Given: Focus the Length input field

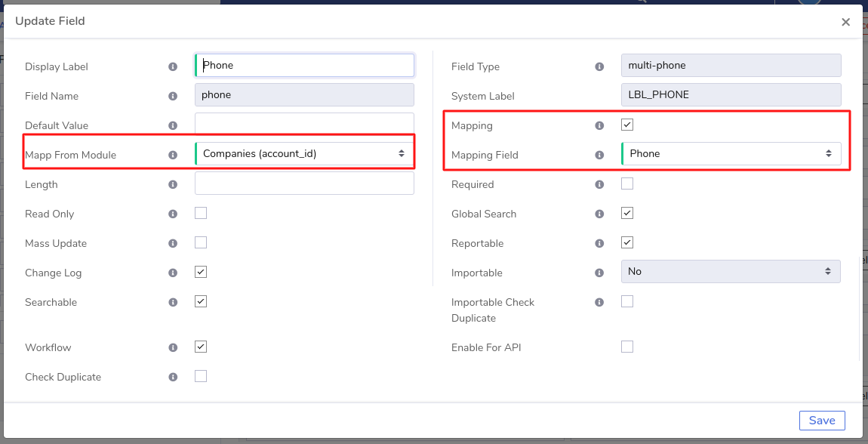Looking at the screenshot, I should point(304,183).
